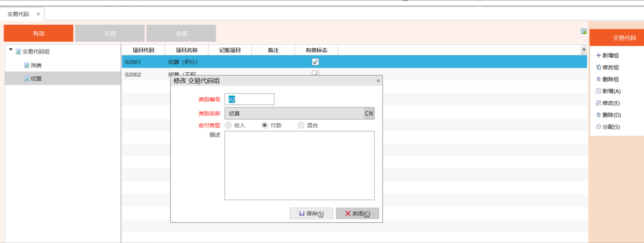The width and height of the screenshot is (644, 243).
Task: Click the 删除组 trash icon
Action: (599, 79)
